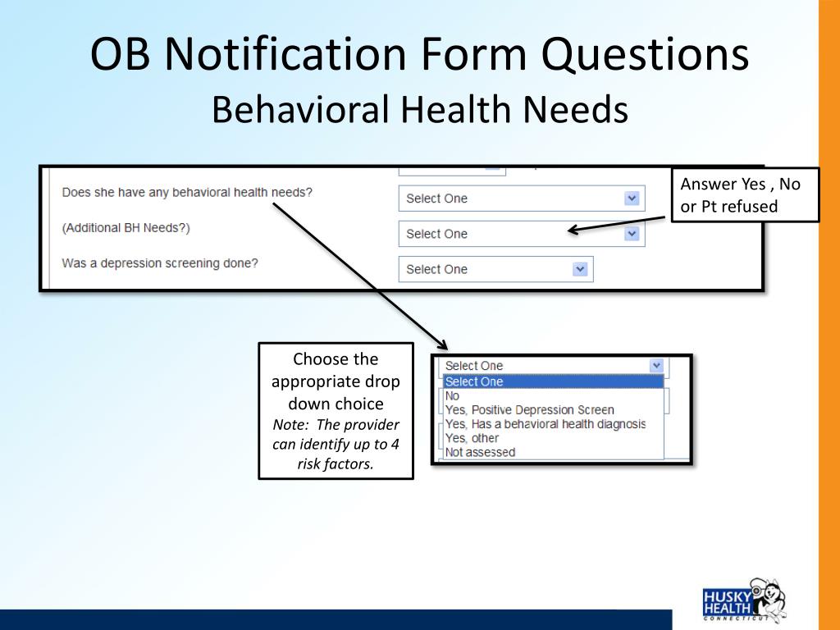Click arrow of Additional BH Needs dropdown
This screenshot has width=840, height=630.
click(632, 234)
